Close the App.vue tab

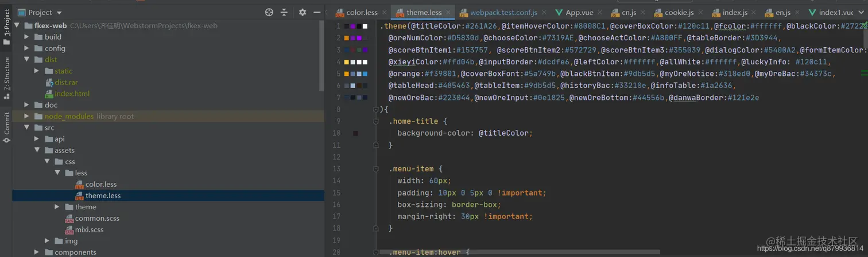pos(600,13)
